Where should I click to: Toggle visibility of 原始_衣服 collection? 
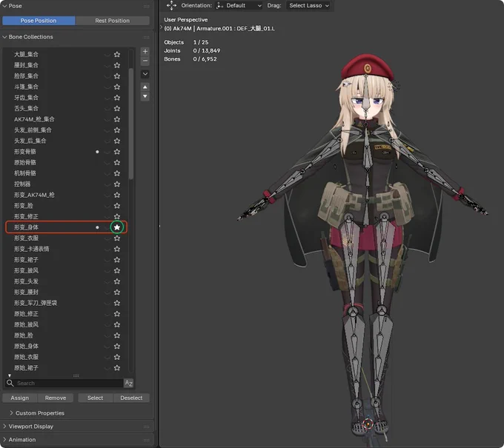click(x=107, y=357)
